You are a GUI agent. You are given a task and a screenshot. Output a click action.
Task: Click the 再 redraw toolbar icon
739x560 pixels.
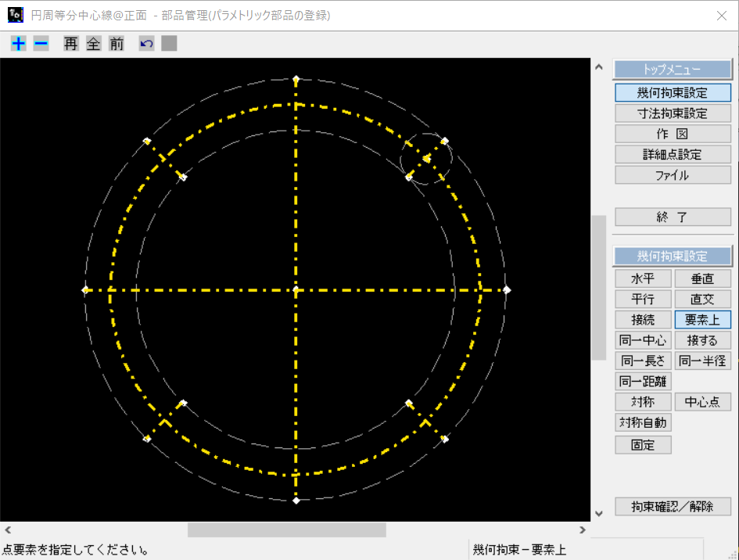[70, 44]
